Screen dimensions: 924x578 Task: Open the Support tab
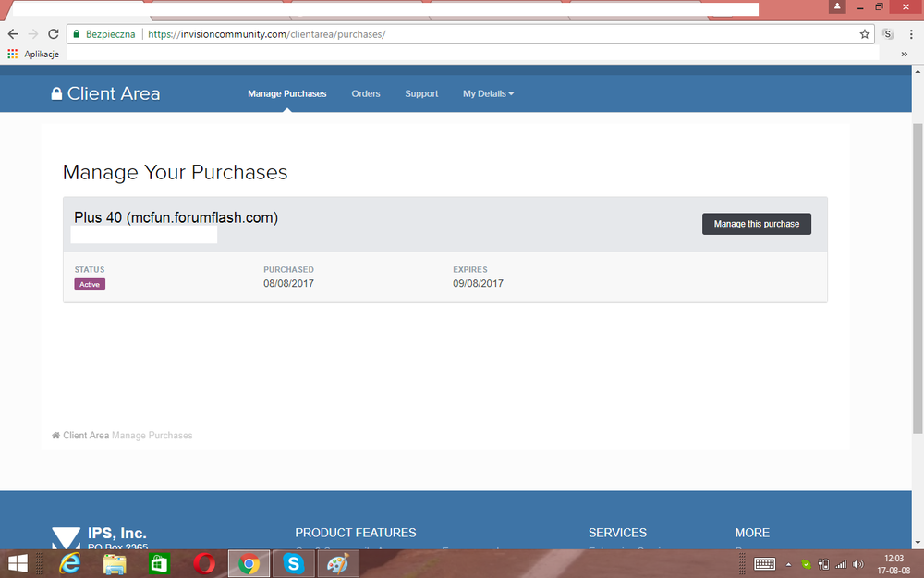pos(421,93)
